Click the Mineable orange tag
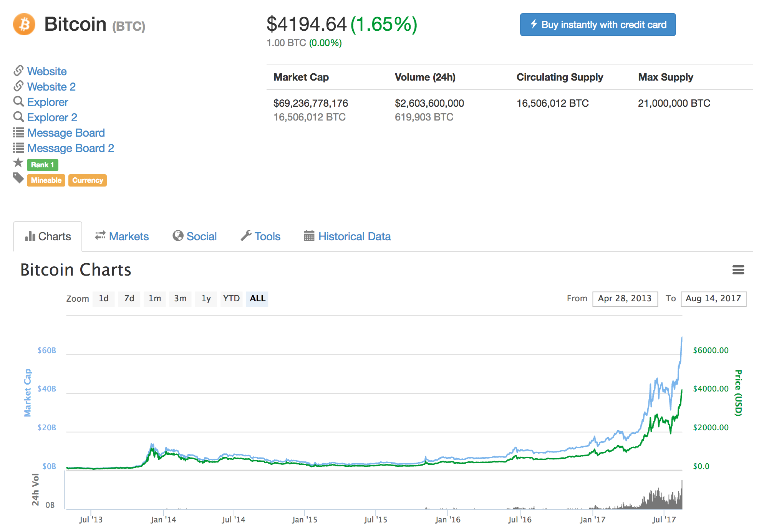Viewport: 759px width, 532px height. [46, 180]
